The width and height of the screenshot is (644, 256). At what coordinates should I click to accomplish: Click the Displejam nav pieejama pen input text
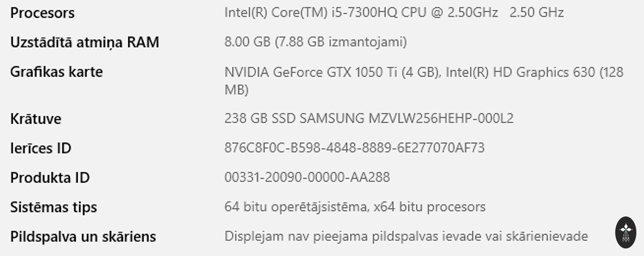[x=406, y=236]
